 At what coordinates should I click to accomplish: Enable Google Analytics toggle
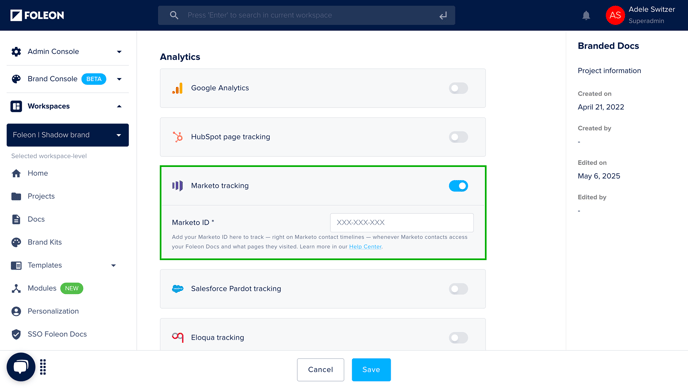(x=458, y=88)
